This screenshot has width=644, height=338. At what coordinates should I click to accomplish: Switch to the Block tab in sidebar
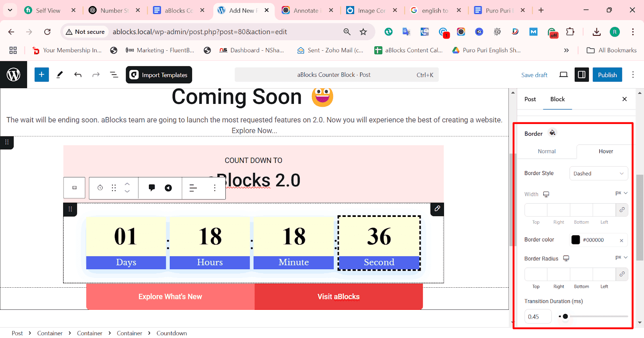point(557,99)
